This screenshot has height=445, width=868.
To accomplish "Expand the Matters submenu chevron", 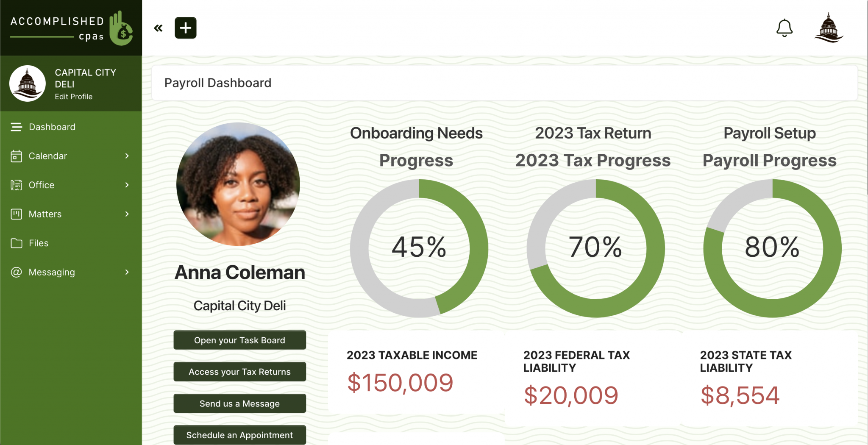I will point(127,214).
